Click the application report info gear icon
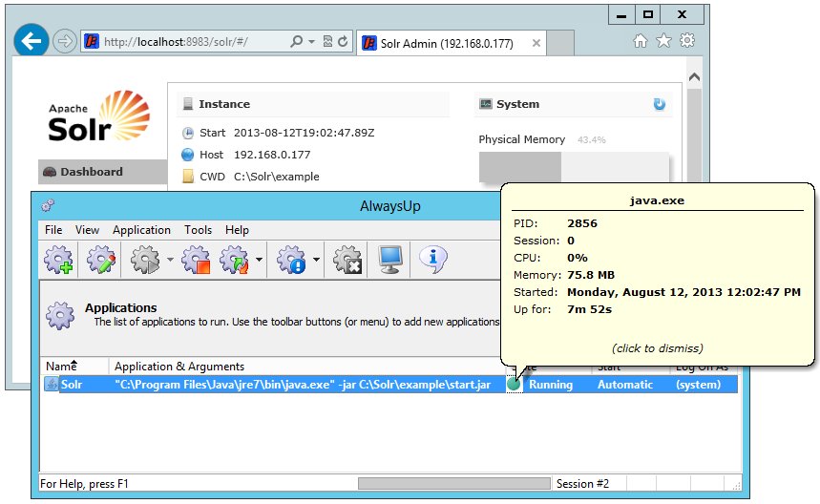Screen dimensions: 820x504 (291, 260)
